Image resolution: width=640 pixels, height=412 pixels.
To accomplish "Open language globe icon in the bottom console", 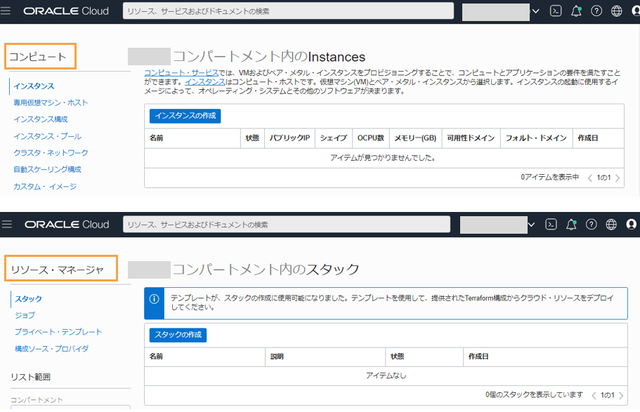I will click(x=611, y=224).
